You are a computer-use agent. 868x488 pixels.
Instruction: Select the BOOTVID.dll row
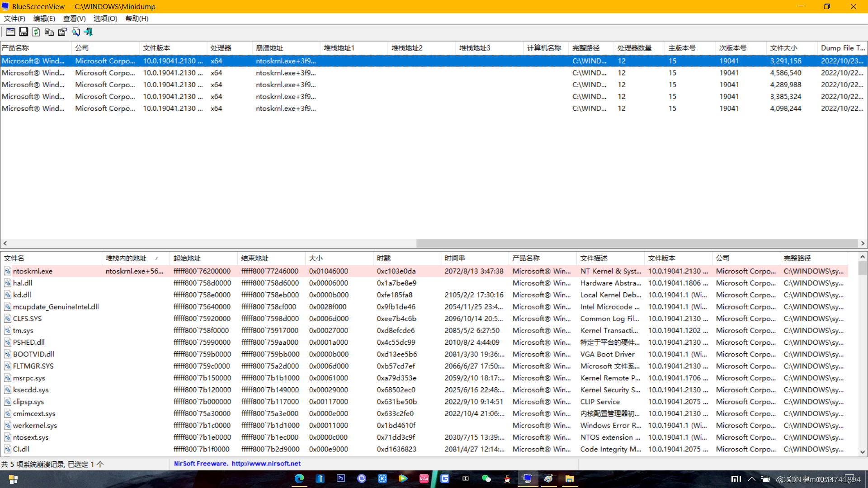tap(424, 354)
